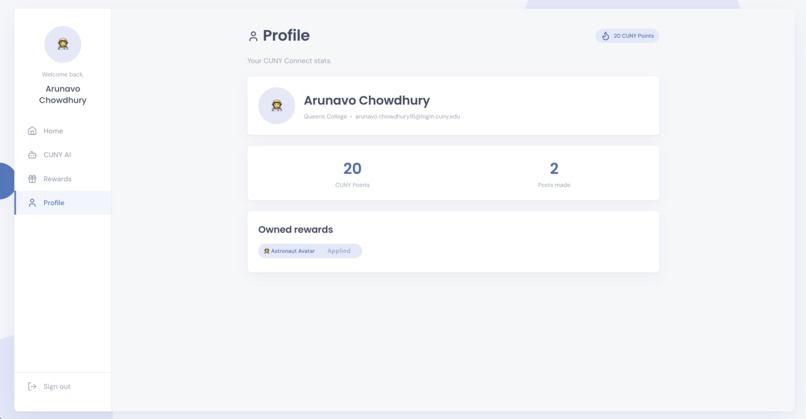Click the email arunavo.chowdhury16@login.cuny.edu
806x419 pixels.
tap(408, 117)
